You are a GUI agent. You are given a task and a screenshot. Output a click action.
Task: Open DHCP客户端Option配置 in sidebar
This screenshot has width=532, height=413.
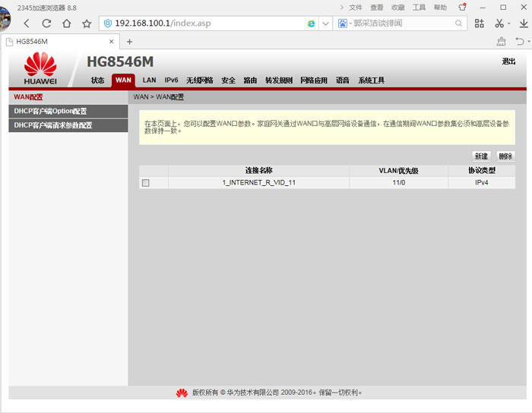click(68, 111)
